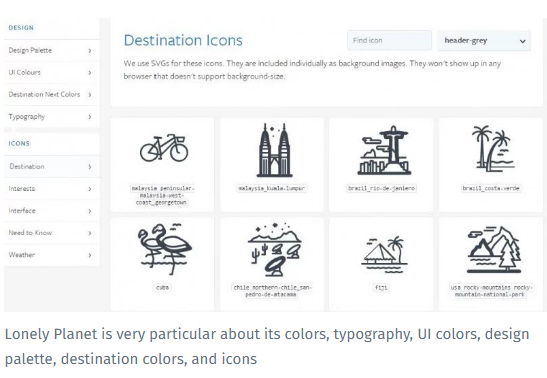Select the Rocky Mountain National Park icon
This screenshot has height=378, width=547.
494,249
